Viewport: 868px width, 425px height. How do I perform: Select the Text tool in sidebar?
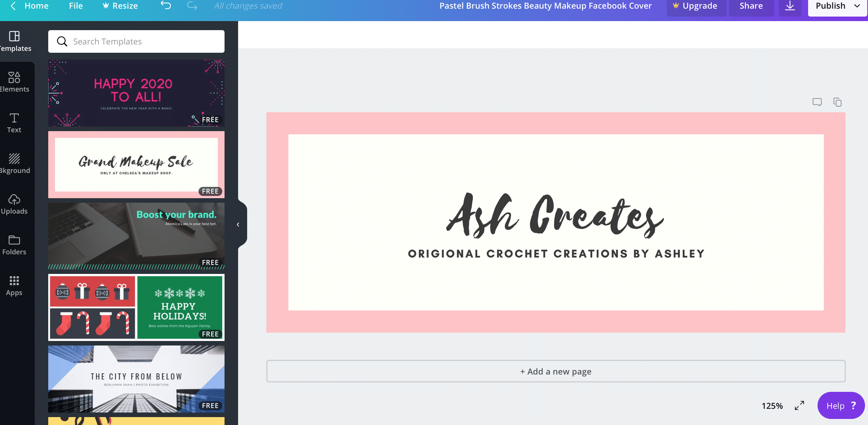[x=14, y=123]
